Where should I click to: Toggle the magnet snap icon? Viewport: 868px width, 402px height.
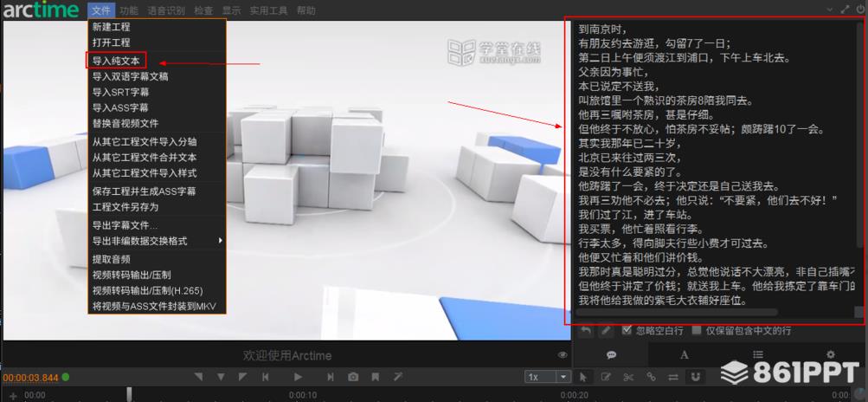[x=697, y=377]
